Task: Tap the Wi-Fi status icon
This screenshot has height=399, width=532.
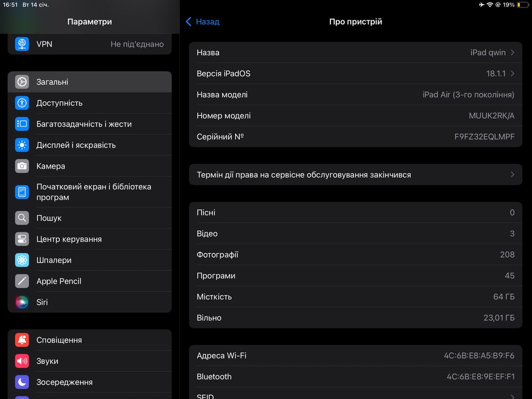Action: pos(489,5)
